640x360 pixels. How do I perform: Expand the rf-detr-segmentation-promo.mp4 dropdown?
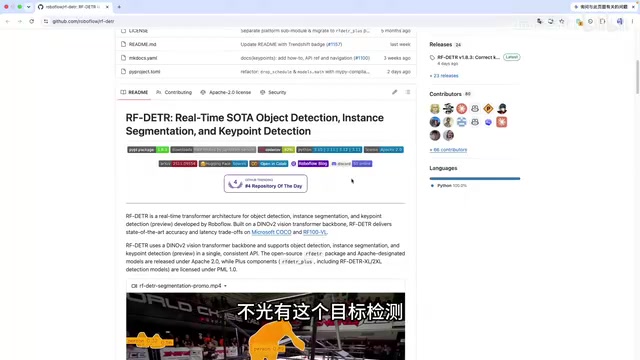point(225,286)
